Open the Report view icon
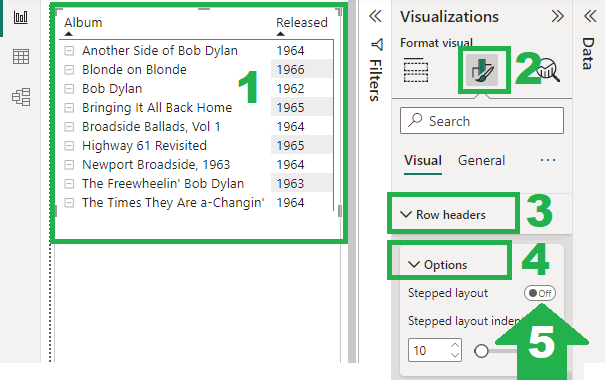 (x=21, y=17)
